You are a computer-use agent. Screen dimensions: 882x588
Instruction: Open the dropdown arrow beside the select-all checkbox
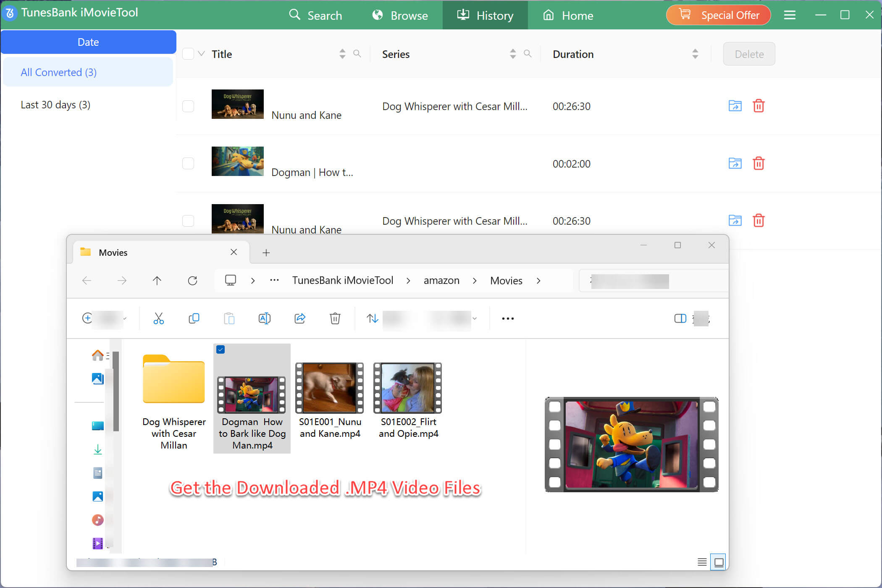tap(200, 54)
